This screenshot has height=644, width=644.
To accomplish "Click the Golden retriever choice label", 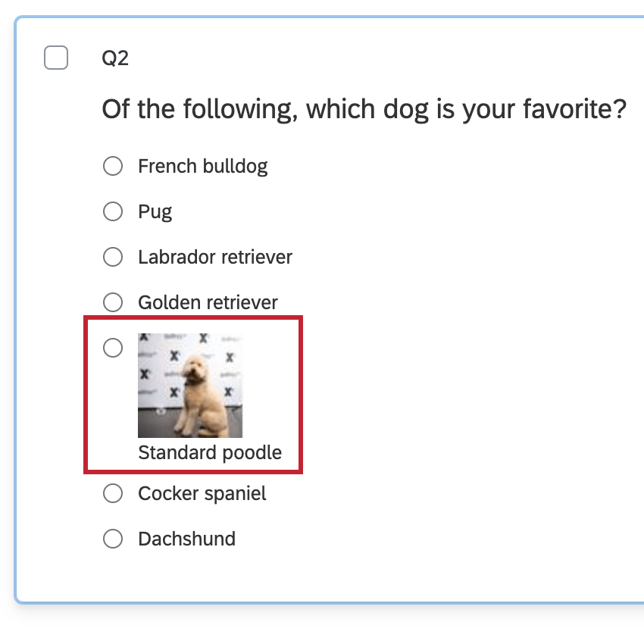I will tap(208, 302).
